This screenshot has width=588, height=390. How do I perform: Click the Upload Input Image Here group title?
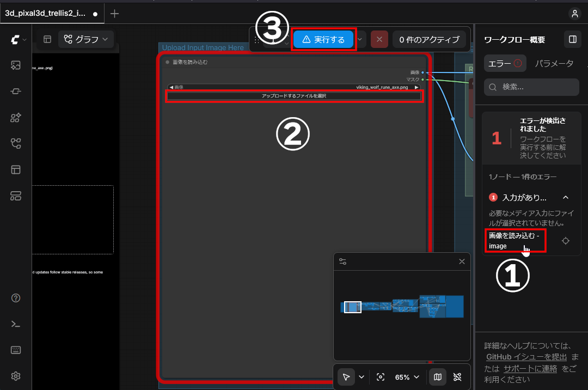coord(203,47)
